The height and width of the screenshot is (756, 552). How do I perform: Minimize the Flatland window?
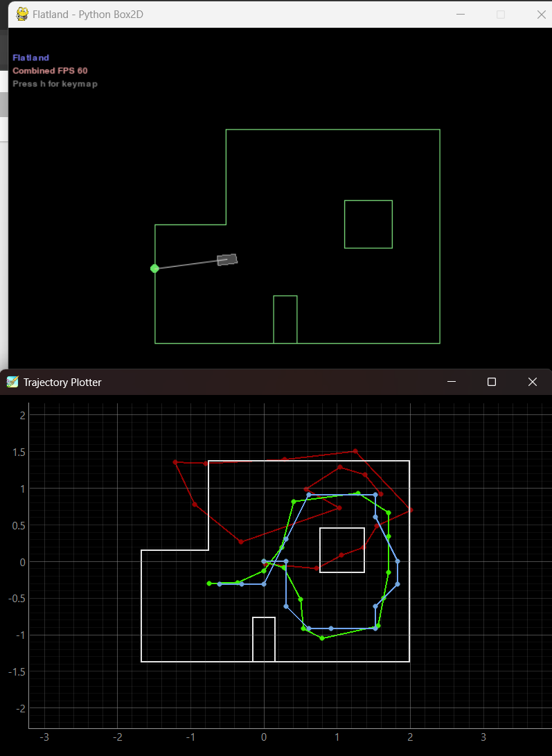coord(461,15)
